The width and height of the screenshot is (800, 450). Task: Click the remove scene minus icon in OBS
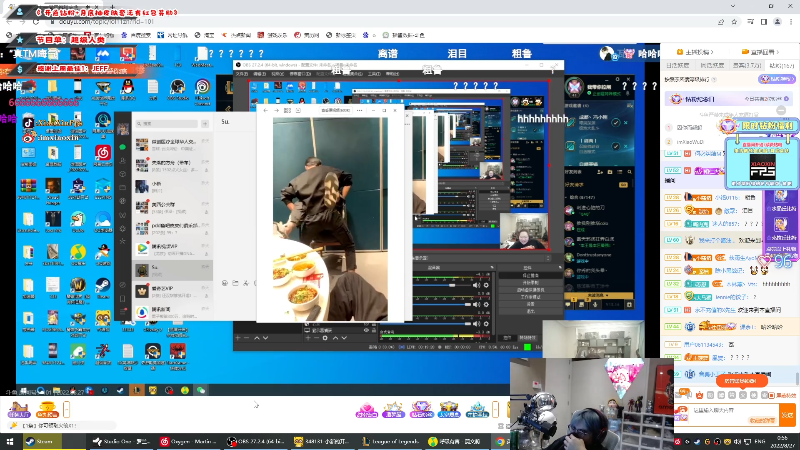pos(246,338)
